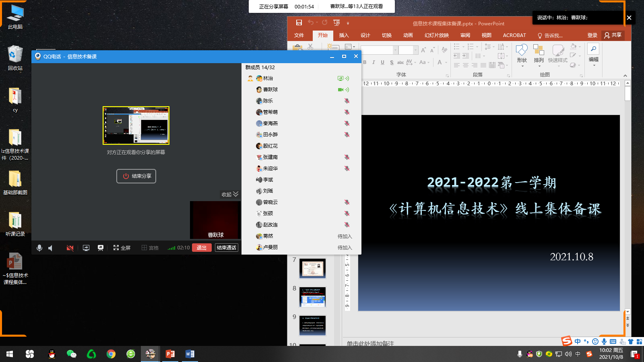Toggle the speaker in QQ call toolbar
The width and height of the screenshot is (644, 362).
coord(50,248)
